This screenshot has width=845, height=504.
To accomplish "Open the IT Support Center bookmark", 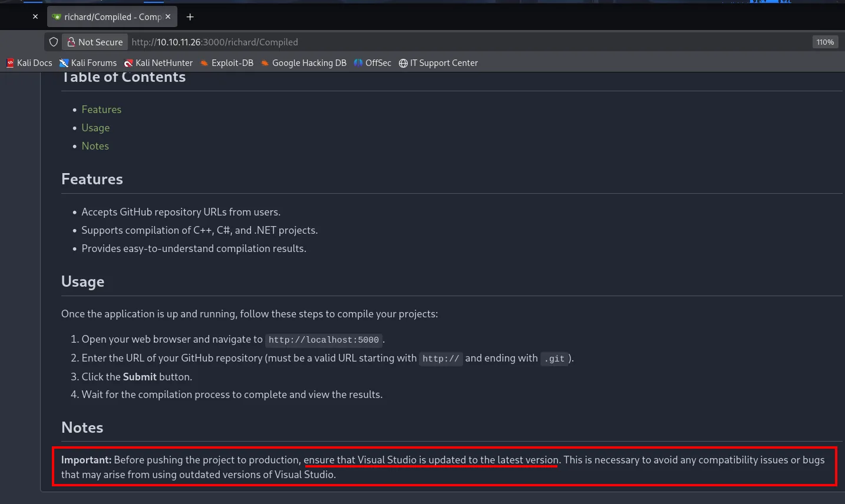I will point(438,63).
